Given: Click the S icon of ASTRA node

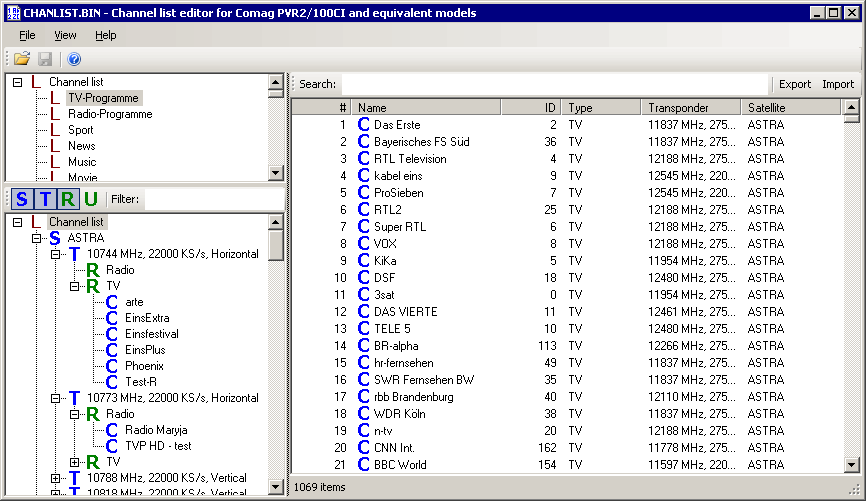Looking at the screenshot, I should click(55, 238).
